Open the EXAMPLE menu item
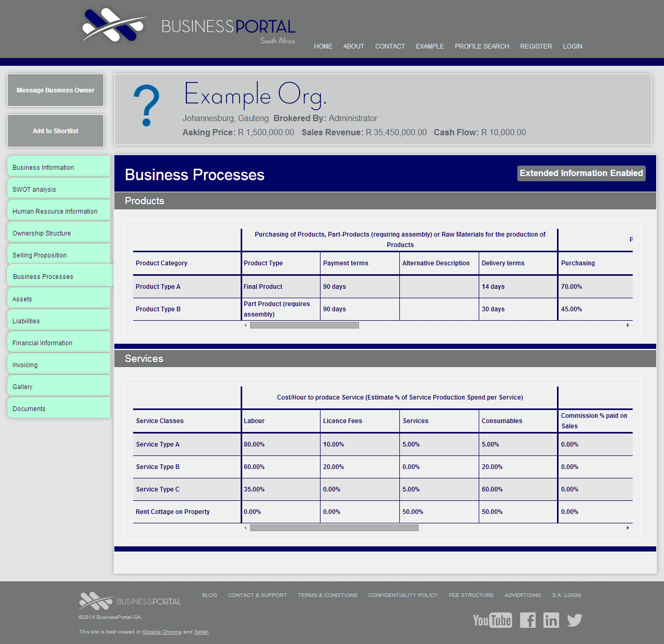The width and height of the screenshot is (664, 644). pyautogui.click(x=430, y=46)
